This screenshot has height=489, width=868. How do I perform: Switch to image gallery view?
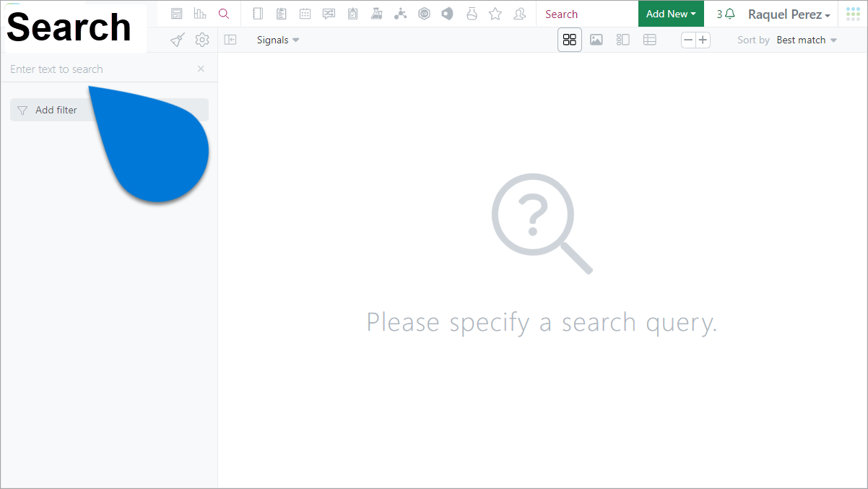click(x=596, y=40)
